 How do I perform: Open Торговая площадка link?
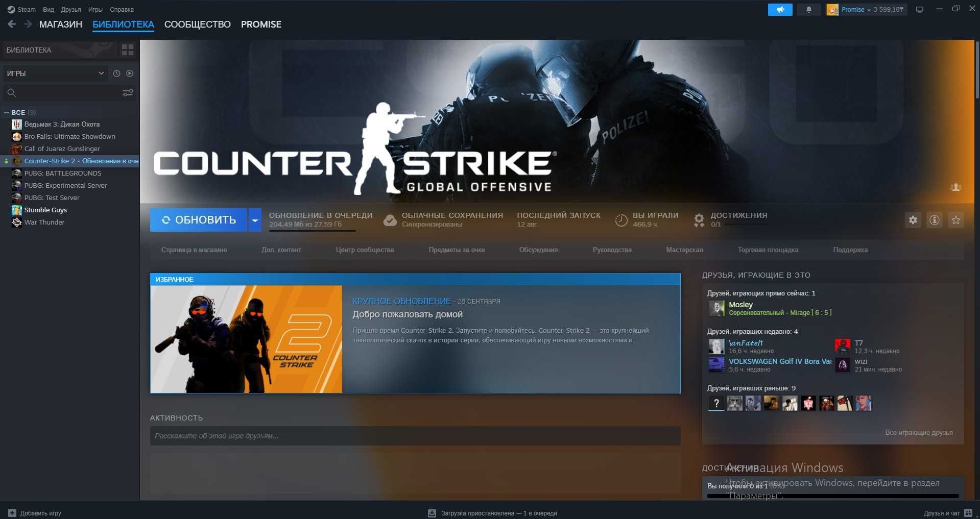pyautogui.click(x=768, y=250)
